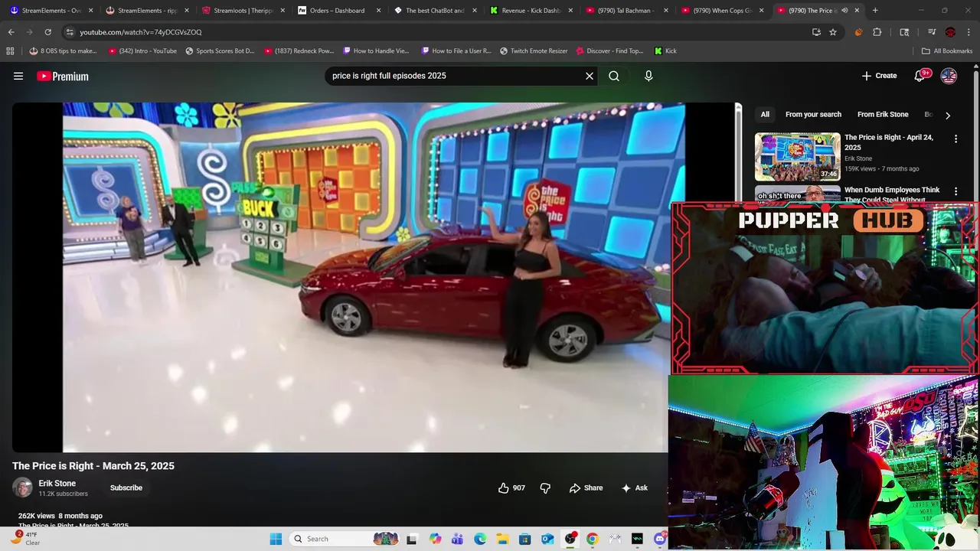Open Microsoft Edge from taskbar
The height and width of the screenshot is (551, 980).
[x=480, y=539]
